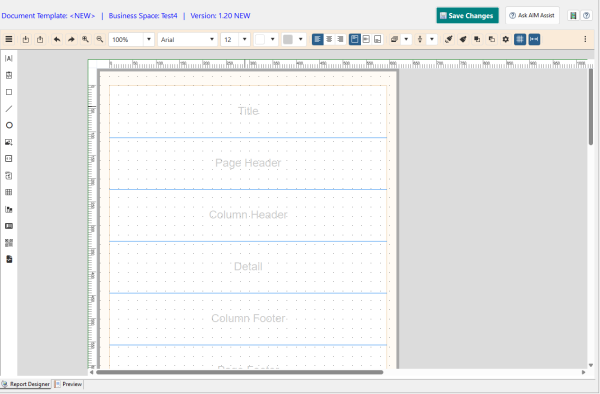Click the Document Template <NEW> text
Image resolution: width=600 pixels, height=394 pixels.
(x=48, y=16)
